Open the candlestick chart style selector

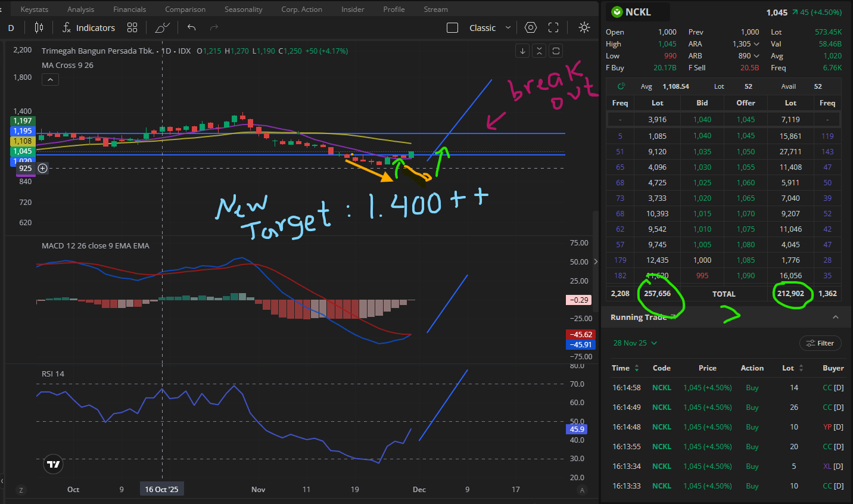(x=39, y=27)
